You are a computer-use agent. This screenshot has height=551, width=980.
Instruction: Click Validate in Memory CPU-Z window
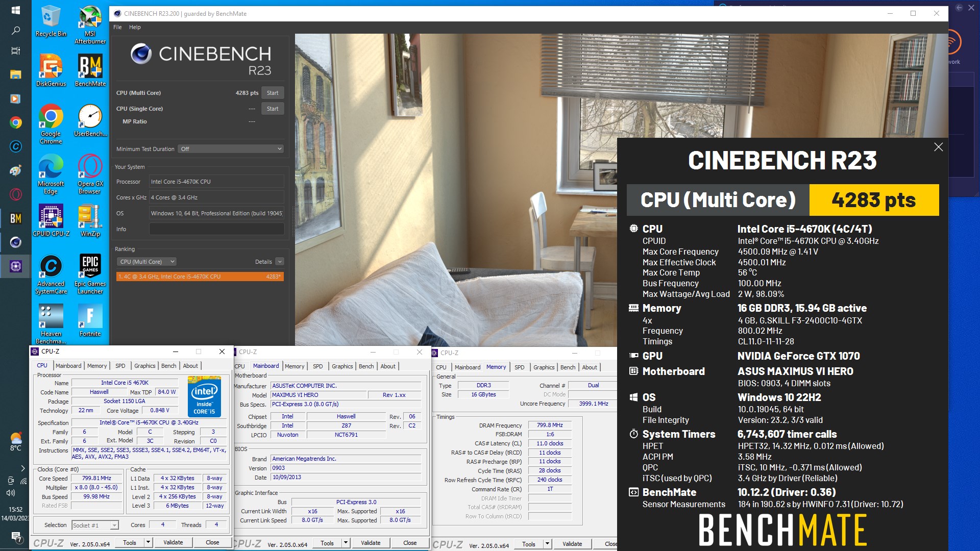[572, 544]
